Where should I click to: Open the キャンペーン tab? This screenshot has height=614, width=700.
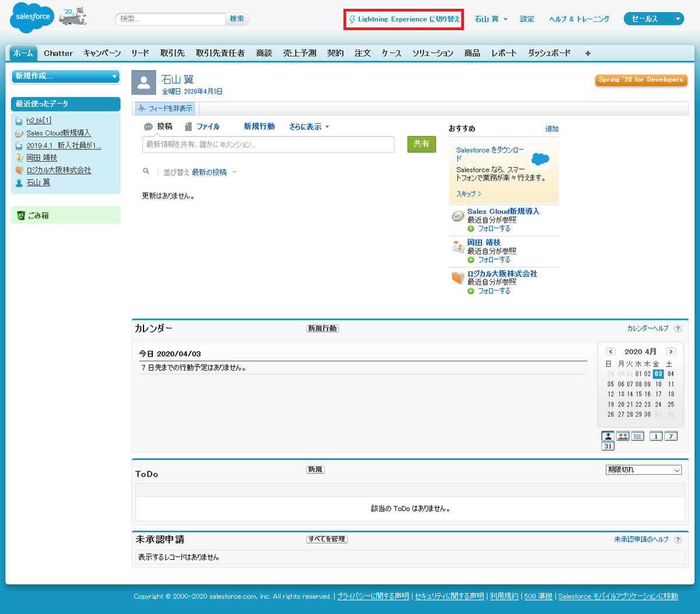102,53
